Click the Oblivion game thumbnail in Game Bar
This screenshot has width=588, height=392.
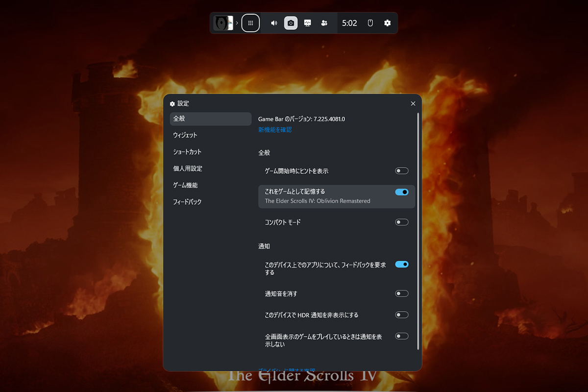tap(223, 23)
